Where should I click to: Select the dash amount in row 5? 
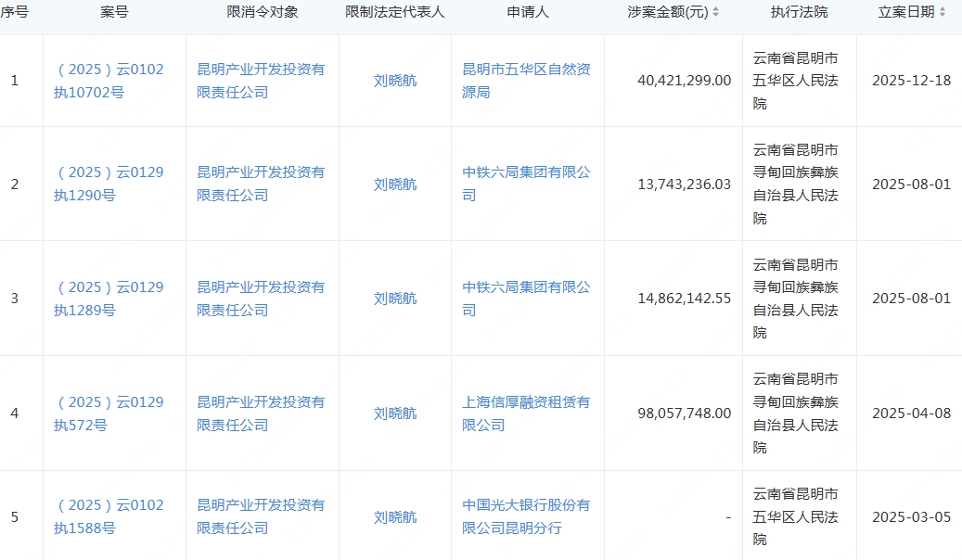coord(728,517)
